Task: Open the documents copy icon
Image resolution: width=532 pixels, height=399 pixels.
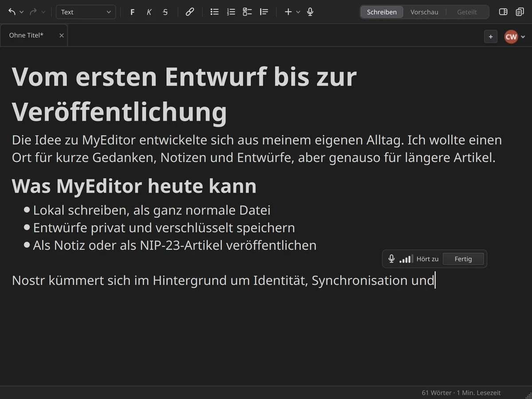Action: pyautogui.click(x=520, y=12)
